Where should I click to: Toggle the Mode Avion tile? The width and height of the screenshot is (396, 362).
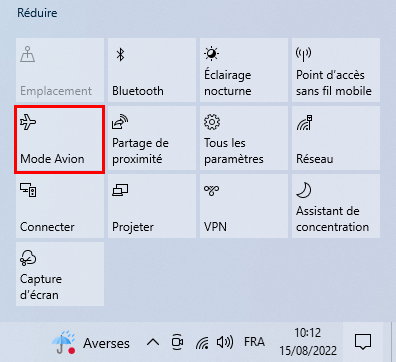pos(60,139)
